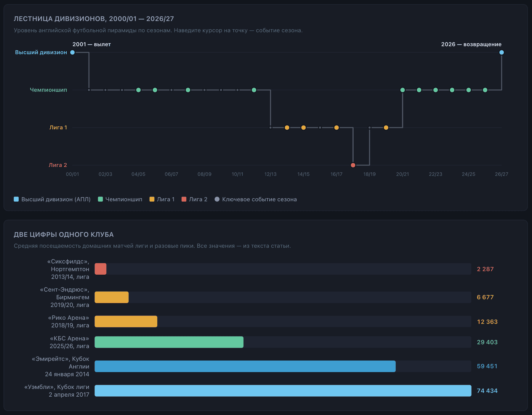Click the green 20/21 Чемпионшип point

pos(403,90)
